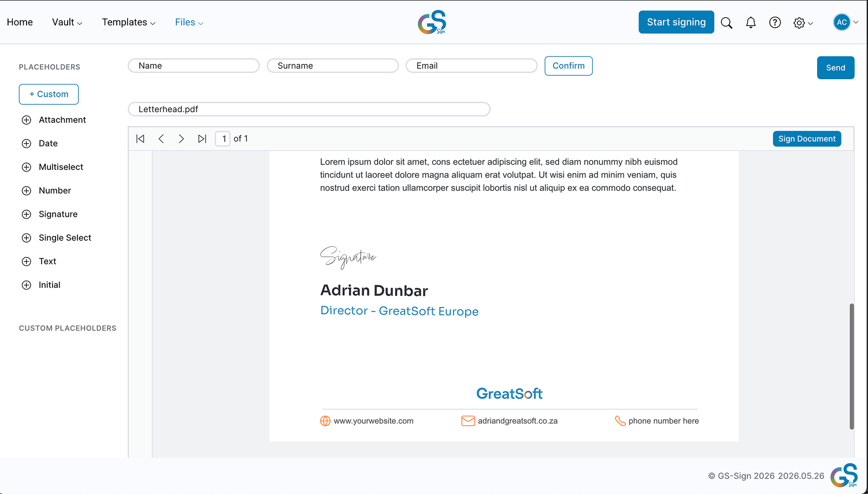Add Date placeholder plus icon
868x494 pixels.
click(27, 144)
